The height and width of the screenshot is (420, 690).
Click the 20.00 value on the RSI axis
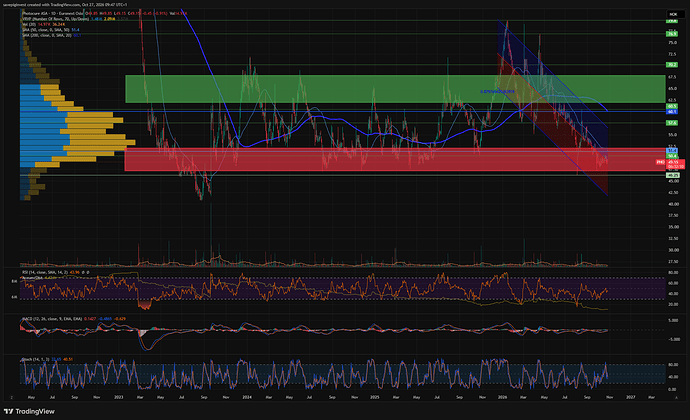pyautogui.click(x=673, y=304)
